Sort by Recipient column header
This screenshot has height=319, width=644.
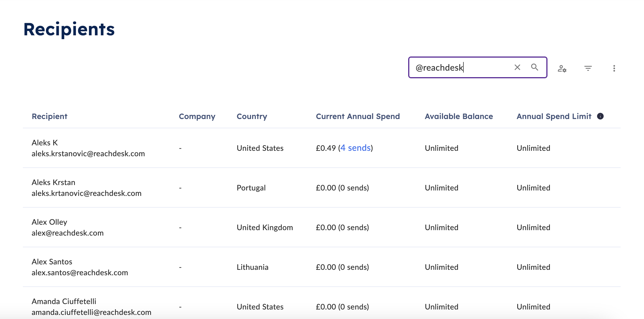pyautogui.click(x=49, y=116)
